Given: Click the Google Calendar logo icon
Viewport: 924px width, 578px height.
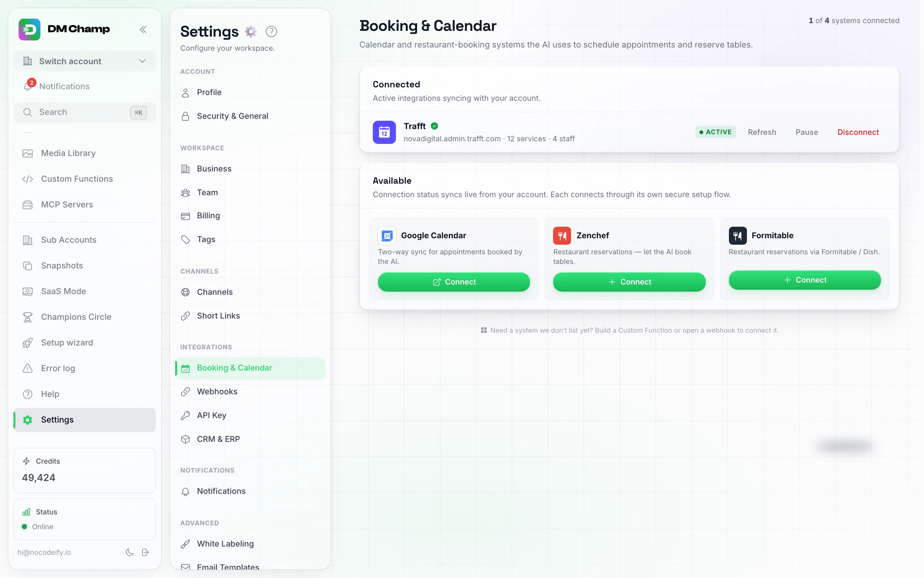Looking at the screenshot, I should click(x=387, y=235).
